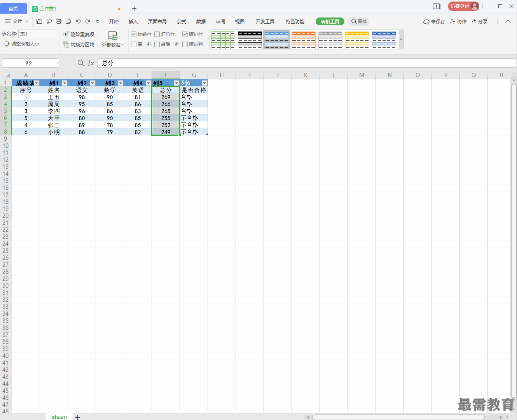This screenshot has height=420, width=517.
Task: Select the Sheet1 sheet tab
Action: [x=60, y=417]
